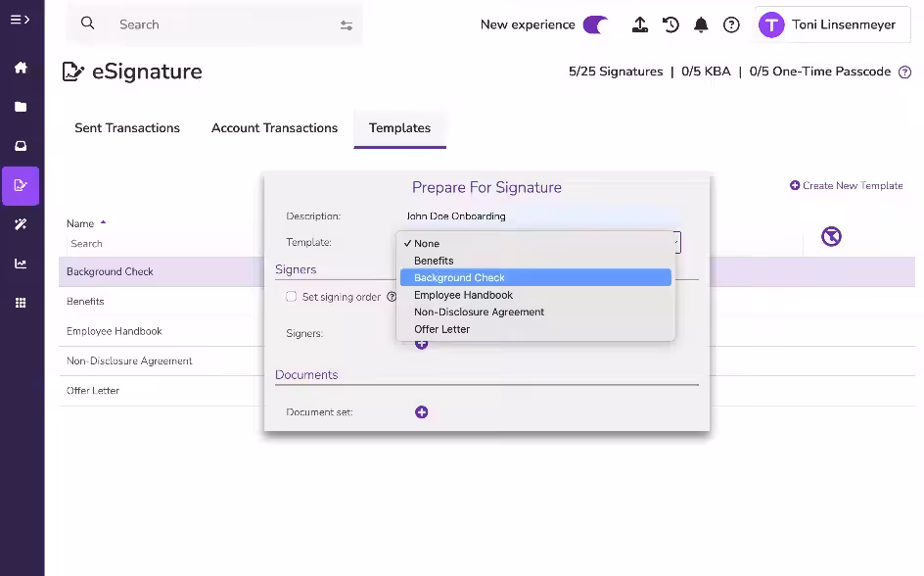The image size is (924, 576).
Task: Expand the sidebar navigation menu
Action: point(20,20)
